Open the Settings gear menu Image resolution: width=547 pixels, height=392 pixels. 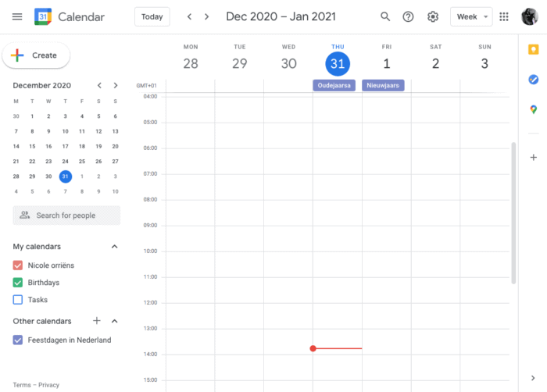433,16
